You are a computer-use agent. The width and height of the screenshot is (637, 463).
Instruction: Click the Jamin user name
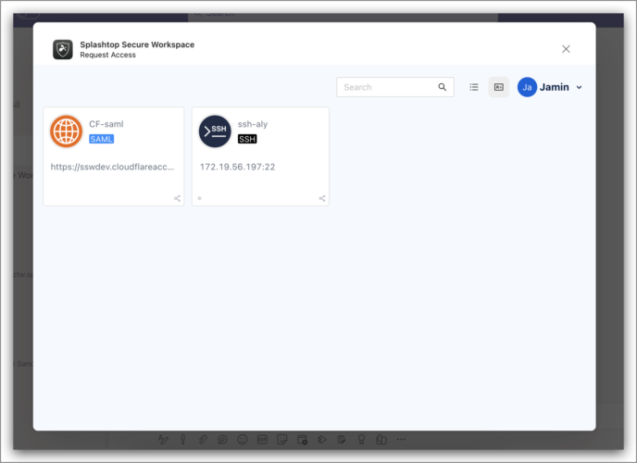point(554,87)
